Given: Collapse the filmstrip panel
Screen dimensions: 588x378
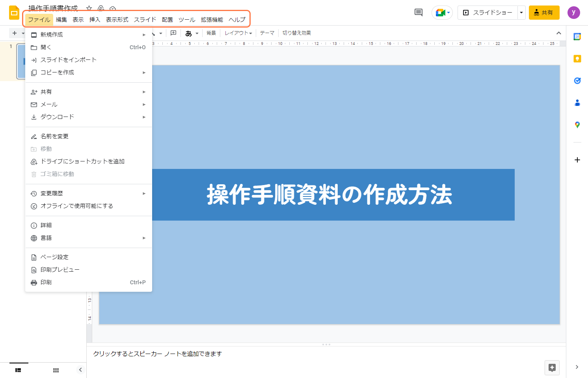Looking at the screenshot, I should click(80, 370).
